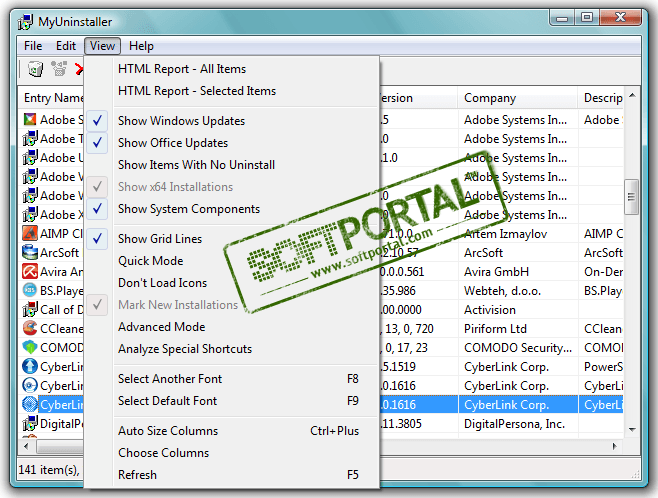Select DigitalPersona, Inc. company cell

point(518,424)
